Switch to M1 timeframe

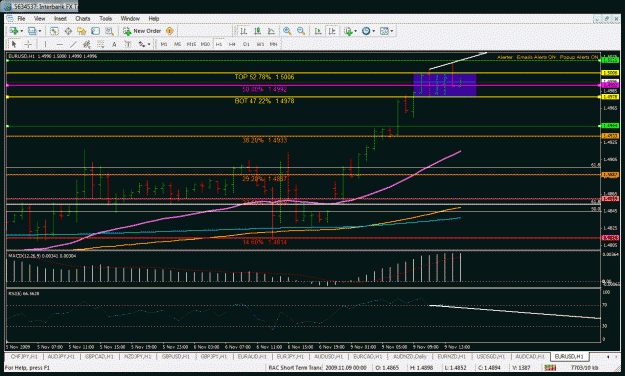tap(164, 44)
